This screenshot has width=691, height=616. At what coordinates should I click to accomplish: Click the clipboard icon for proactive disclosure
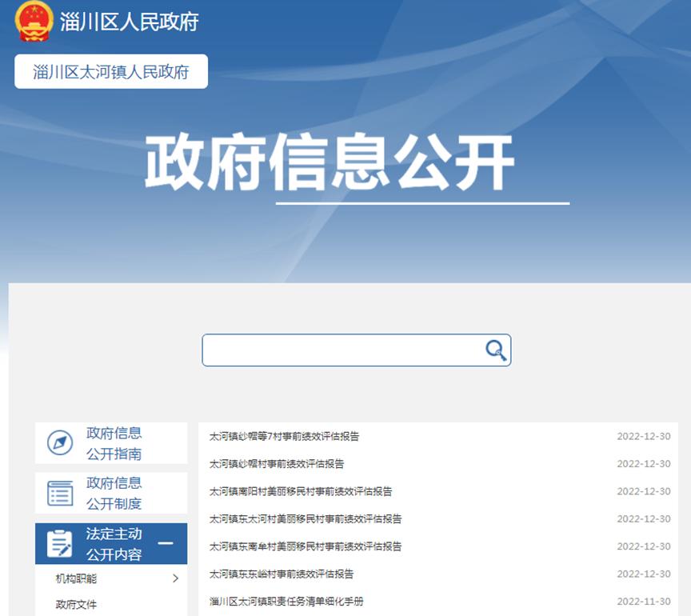[x=60, y=544]
